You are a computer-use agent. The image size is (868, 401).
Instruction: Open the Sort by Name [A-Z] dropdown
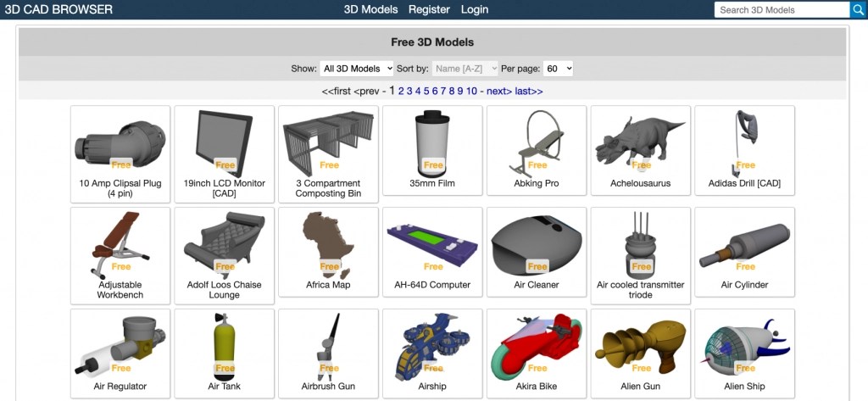[x=465, y=69]
